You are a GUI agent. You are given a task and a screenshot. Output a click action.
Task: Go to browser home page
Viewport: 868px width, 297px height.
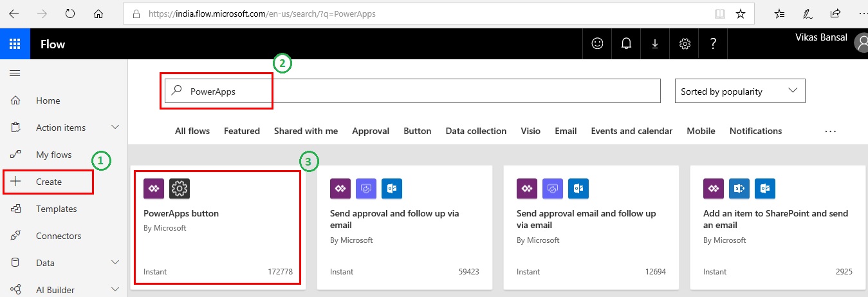[x=98, y=13]
